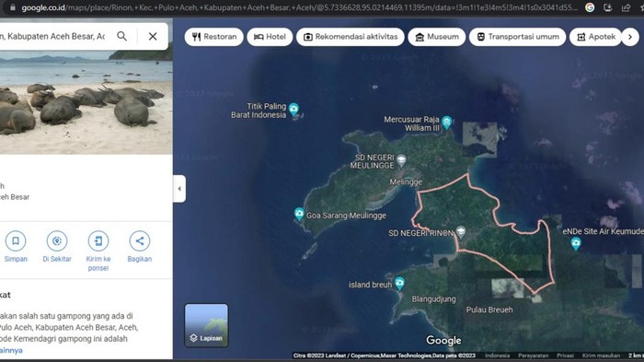Click the Di Sekitar nearby icon
Image resolution: width=644 pixels, height=362 pixels.
[57, 240]
